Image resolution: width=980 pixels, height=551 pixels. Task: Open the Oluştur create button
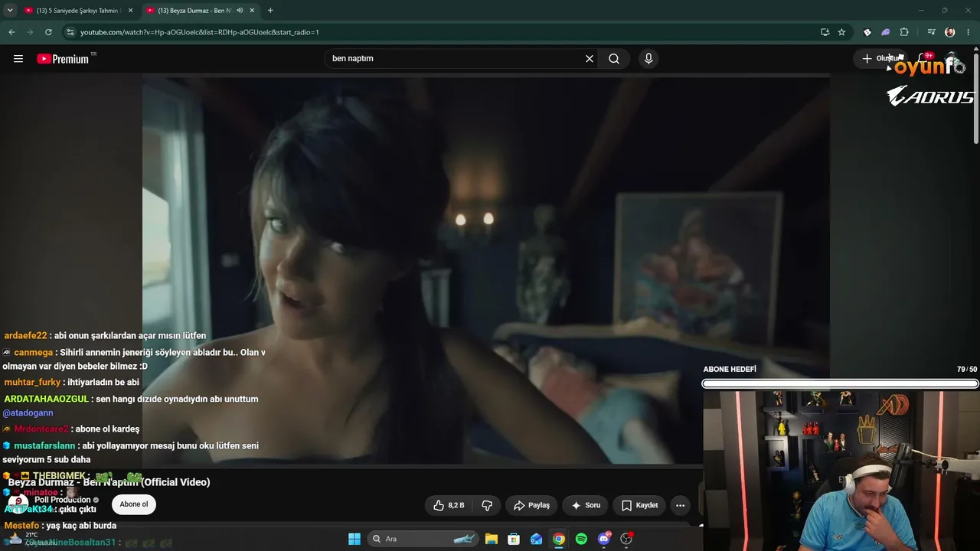coord(880,58)
